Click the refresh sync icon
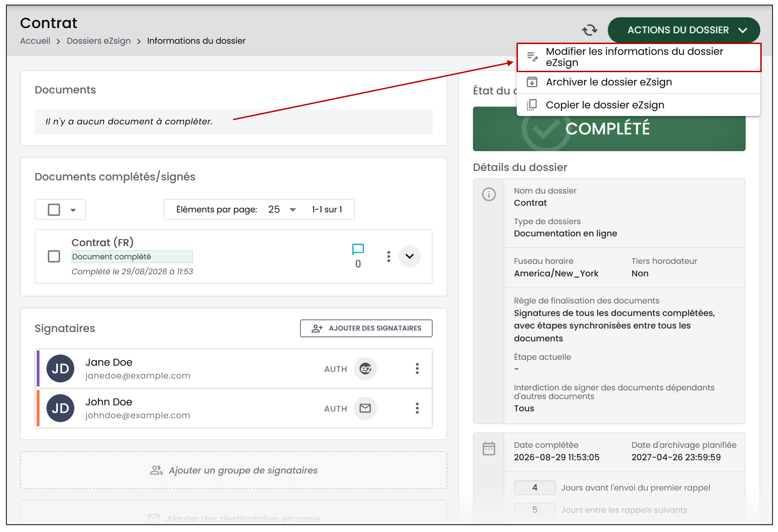The width and height of the screenshot is (778, 532). coord(590,30)
